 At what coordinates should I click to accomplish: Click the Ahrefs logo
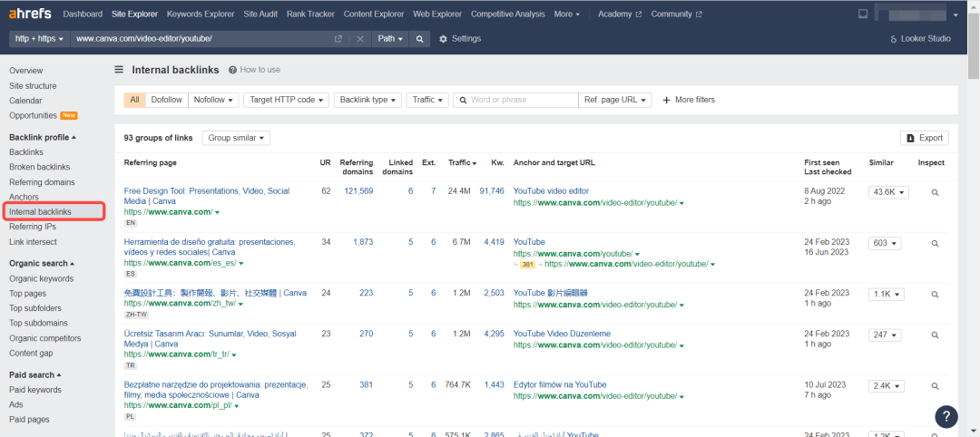point(30,14)
